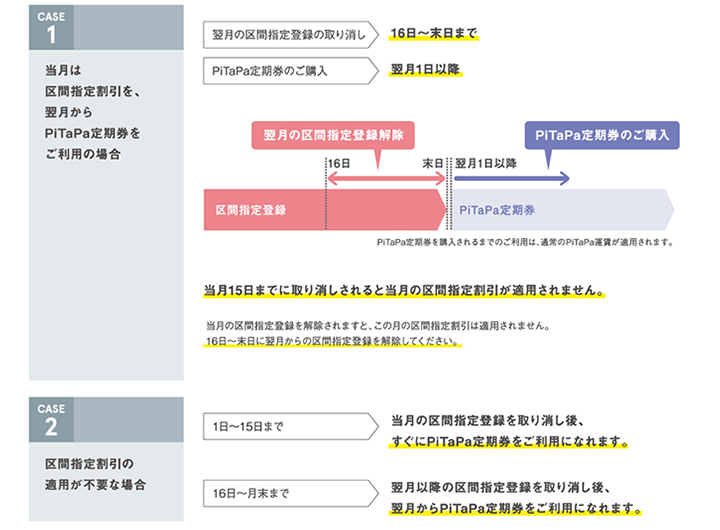The image size is (720, 530).
Task: Select the box '1日～15日まで'
Action: click(x=291, y=427)
